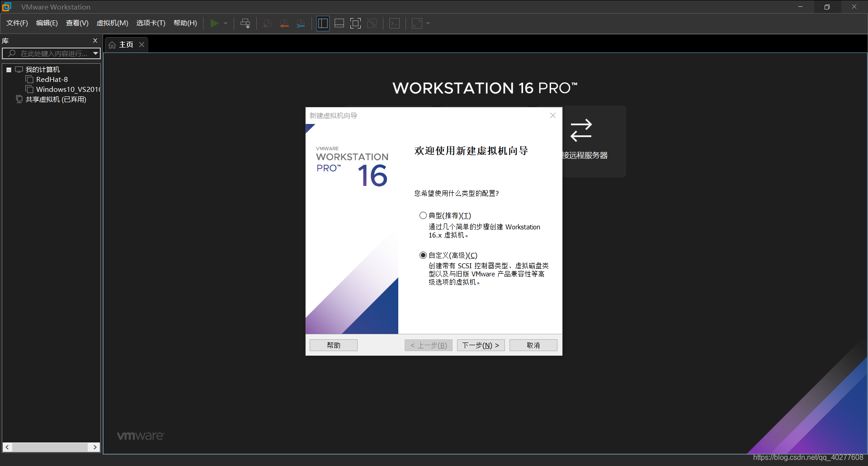Select 典型(推荐) radio option

pos(423,215)
